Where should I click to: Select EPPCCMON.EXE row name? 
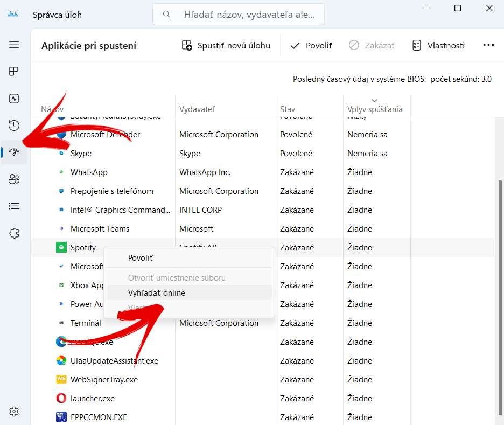click(99, 417)
